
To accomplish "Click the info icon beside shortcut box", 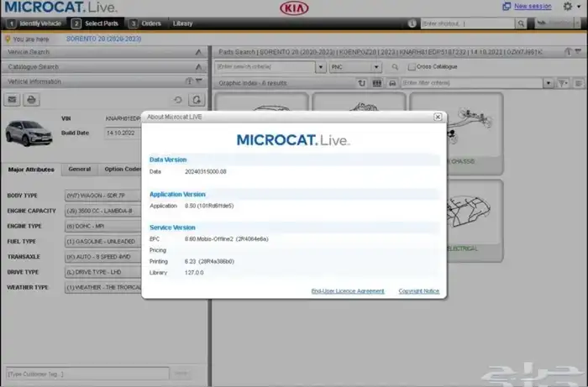I will tap(412, 24).
